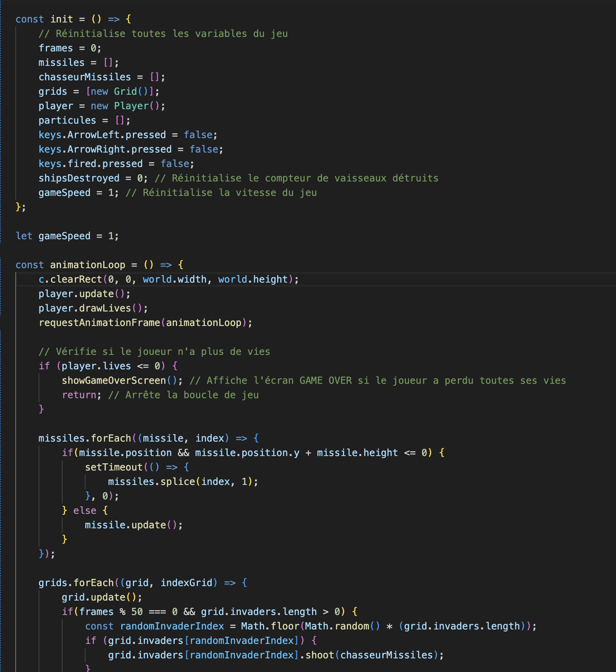Click 'grids.forEach' loop start
This screenshot has height=672, width=616.
(76, 583)
